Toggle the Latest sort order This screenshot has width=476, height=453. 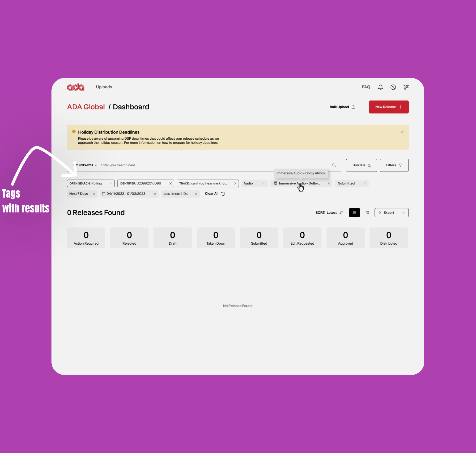[341, 212]
